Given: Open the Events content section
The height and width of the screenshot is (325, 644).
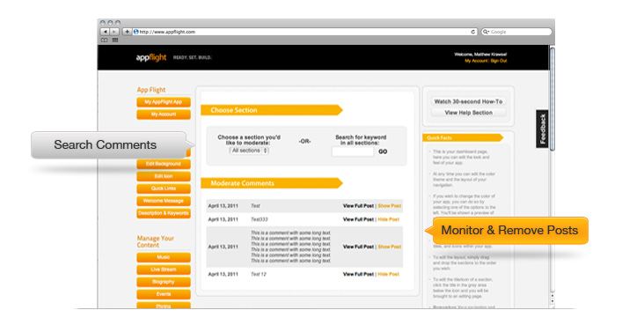Looking at the screenshot, I should (164, 294).
